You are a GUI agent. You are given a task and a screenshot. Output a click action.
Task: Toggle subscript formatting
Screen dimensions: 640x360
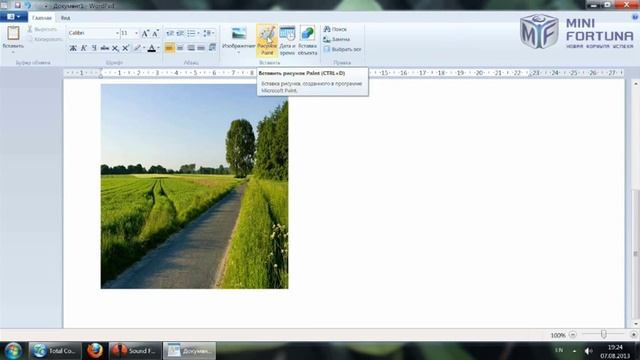[x=116, y=48]
